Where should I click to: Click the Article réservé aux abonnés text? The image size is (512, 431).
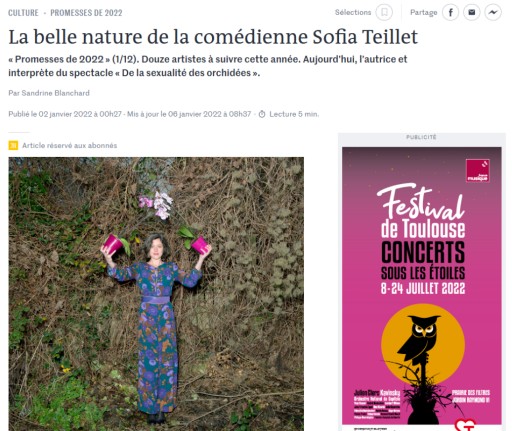point(69,145)
